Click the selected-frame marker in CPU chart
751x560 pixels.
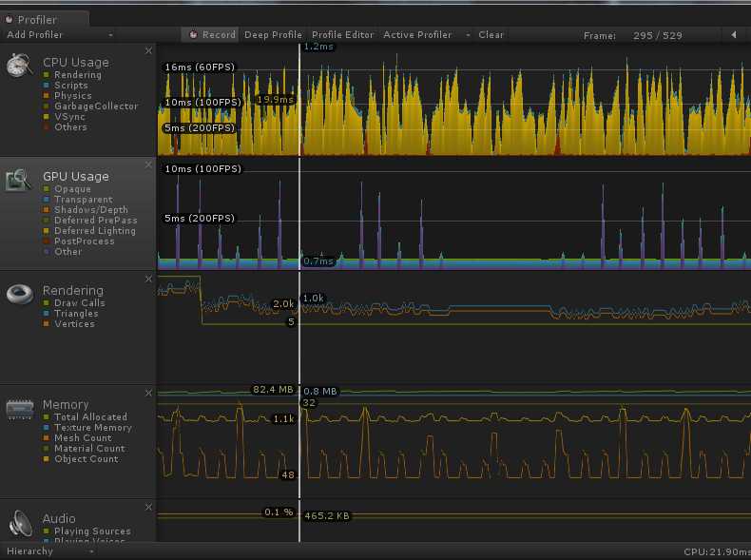point(299,100)
